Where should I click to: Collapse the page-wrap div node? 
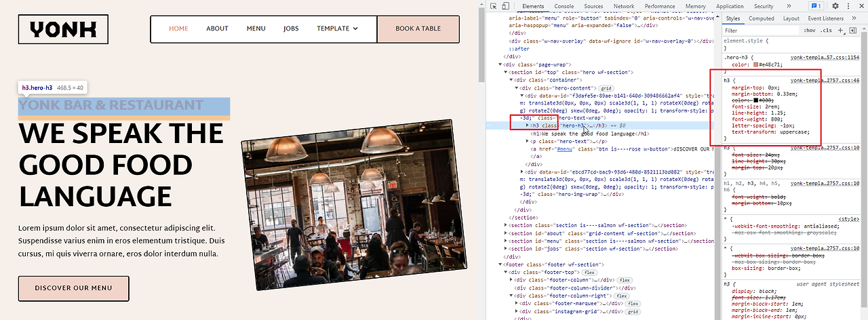click(500, 64)
